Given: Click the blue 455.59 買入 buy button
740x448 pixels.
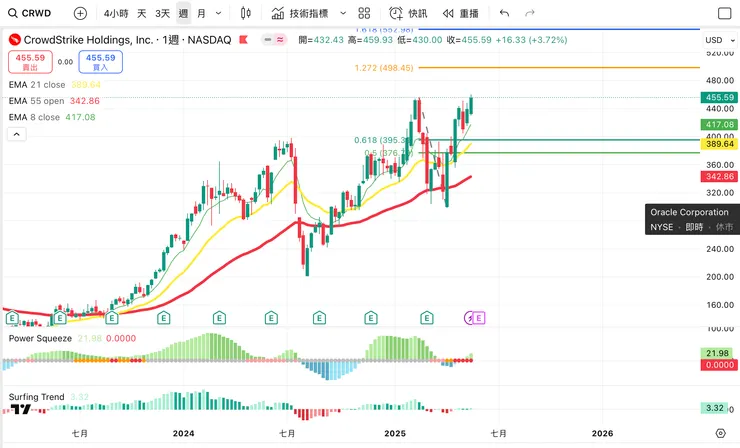Looking at the screenshot, I should 101,62.
